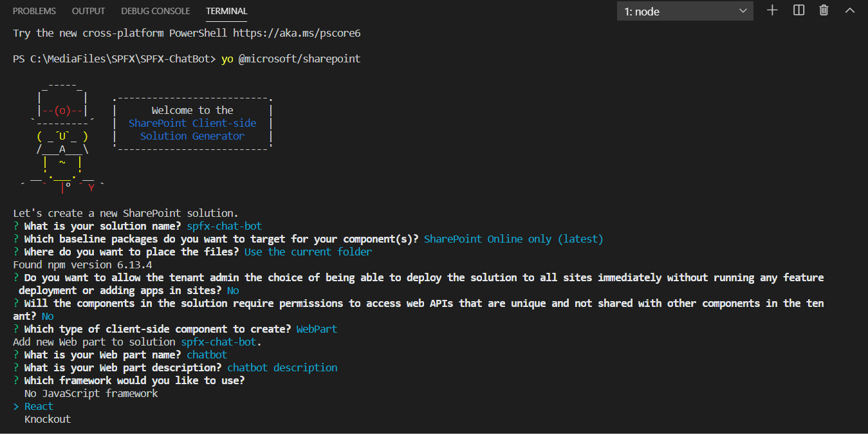Kill the terminal with the trash icon
This screenshot has height=435, width=868.
point(824,10)
